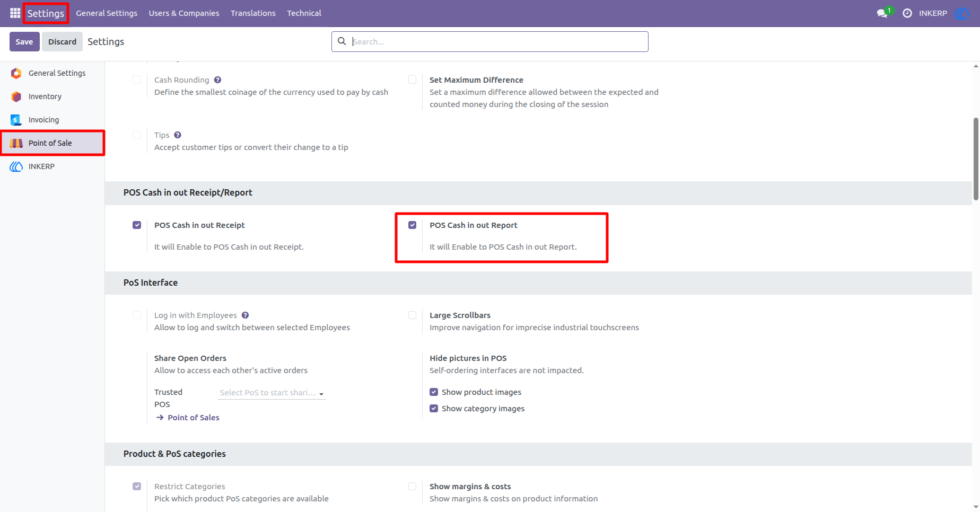
Task: Uncheck POS Cash in out Receipt
Action: pos(137,225)
